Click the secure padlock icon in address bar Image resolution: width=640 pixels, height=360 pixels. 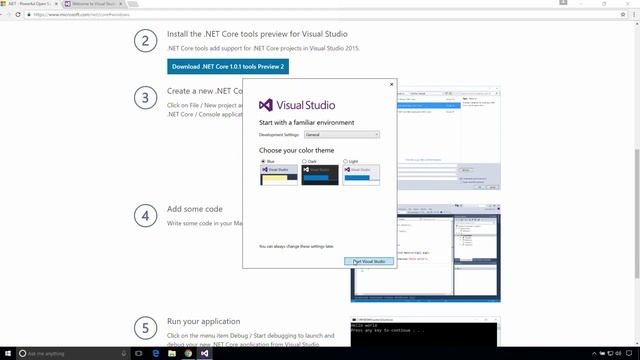pos(29,14)
